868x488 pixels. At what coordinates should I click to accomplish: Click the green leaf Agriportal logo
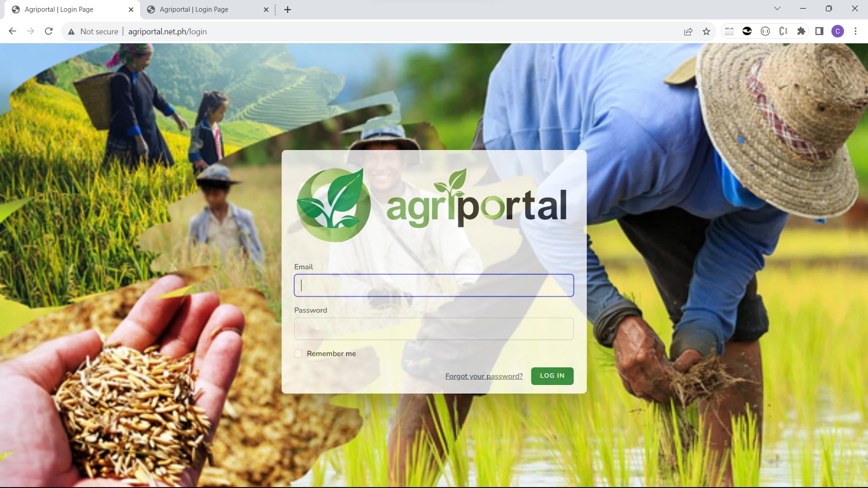334,205
